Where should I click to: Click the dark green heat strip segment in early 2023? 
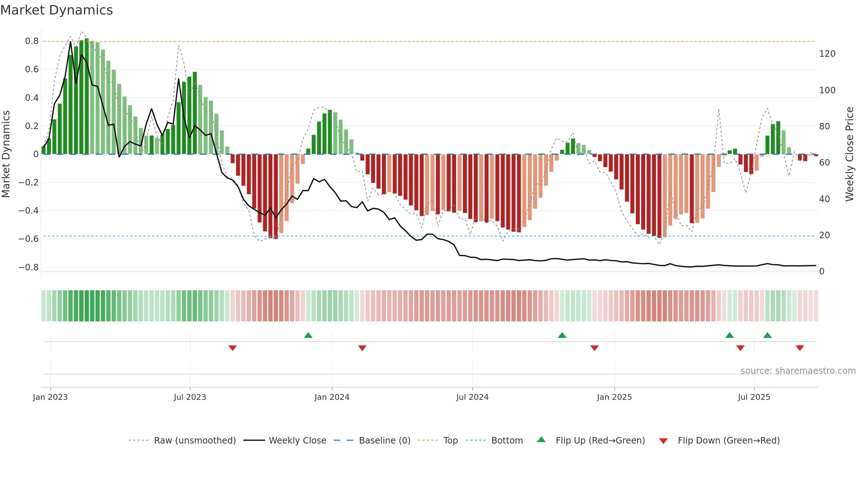87,305
